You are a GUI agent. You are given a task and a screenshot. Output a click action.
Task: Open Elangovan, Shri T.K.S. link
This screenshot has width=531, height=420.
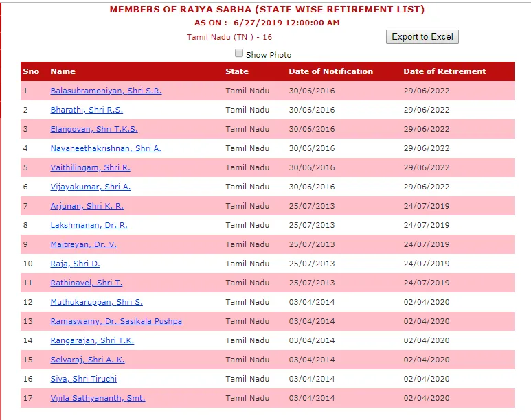click(94, 129)
